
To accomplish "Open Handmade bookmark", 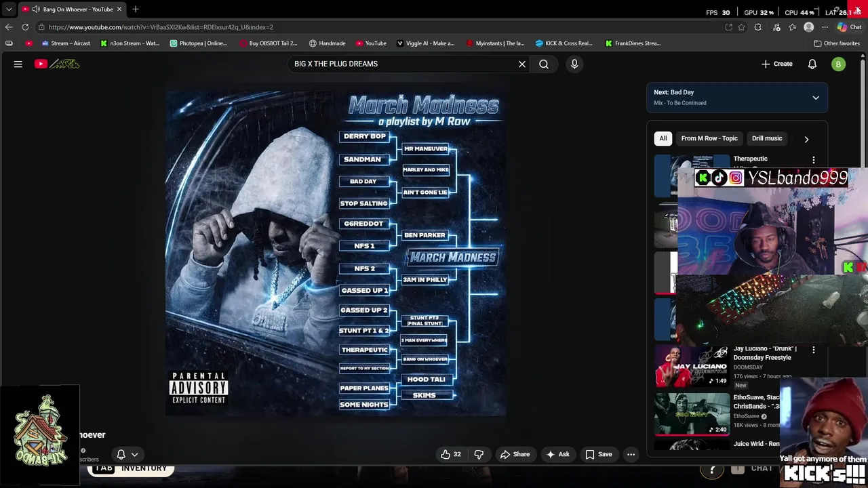I will 327,43.
